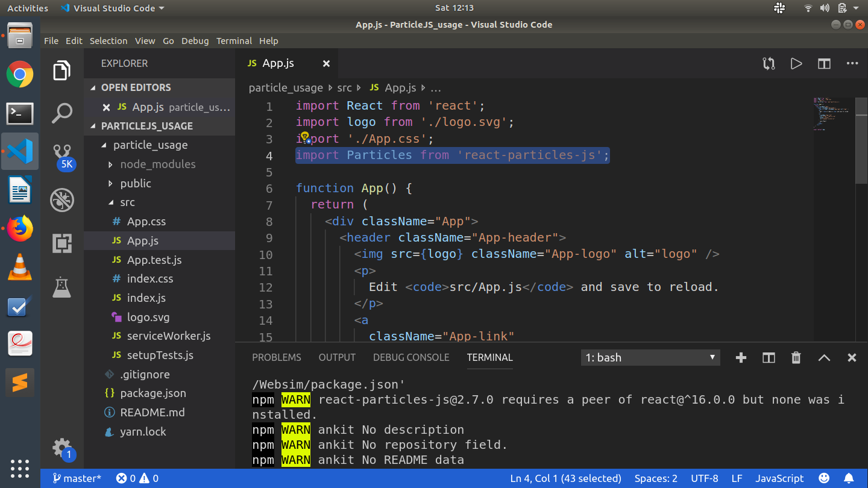
Task: Create a new terminal with plus icon
Action: (x=741, y=358)
